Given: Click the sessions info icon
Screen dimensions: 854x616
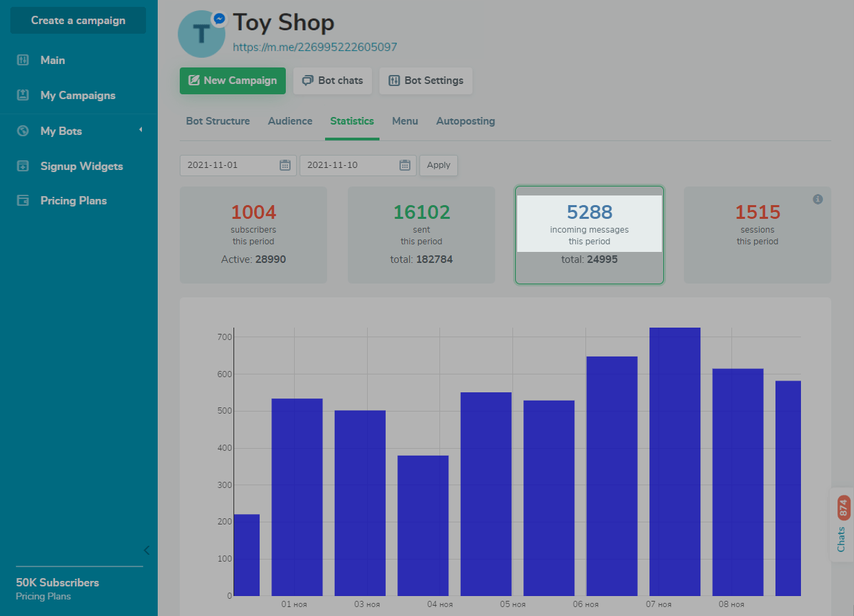Looking at the screenshot, I should pos(817,199).
